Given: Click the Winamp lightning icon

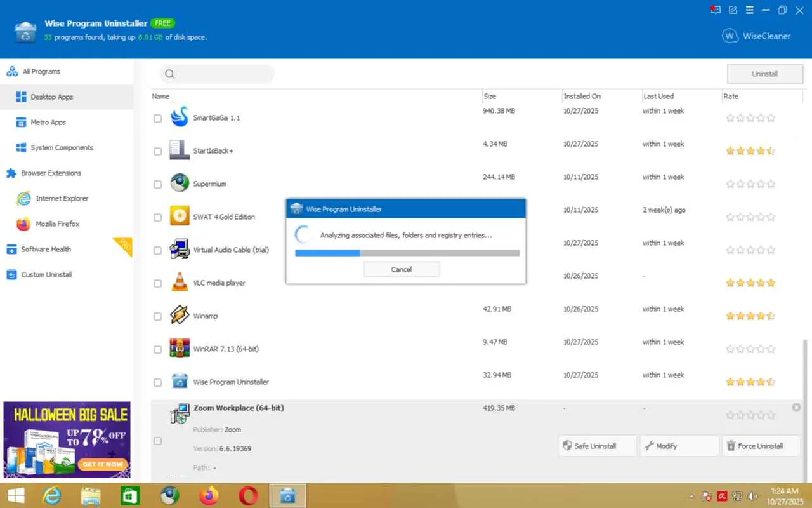Looking at the screenshot, I should pos(180,315).
